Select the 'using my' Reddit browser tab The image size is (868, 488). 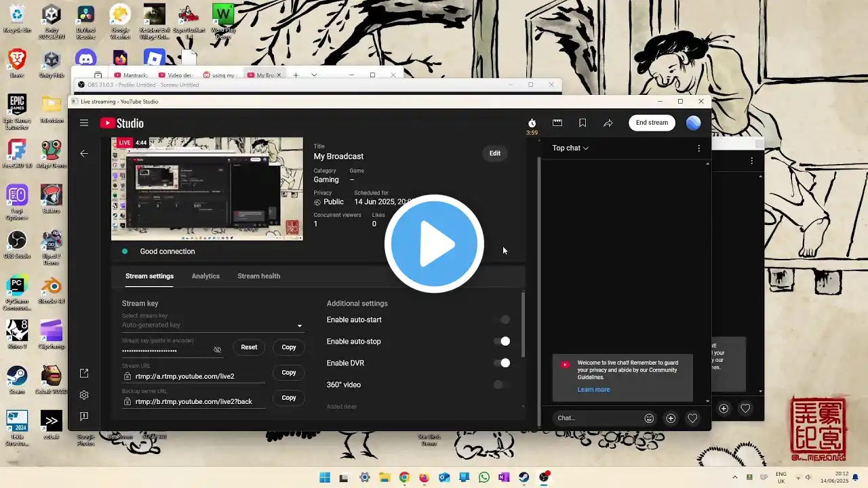222,75
